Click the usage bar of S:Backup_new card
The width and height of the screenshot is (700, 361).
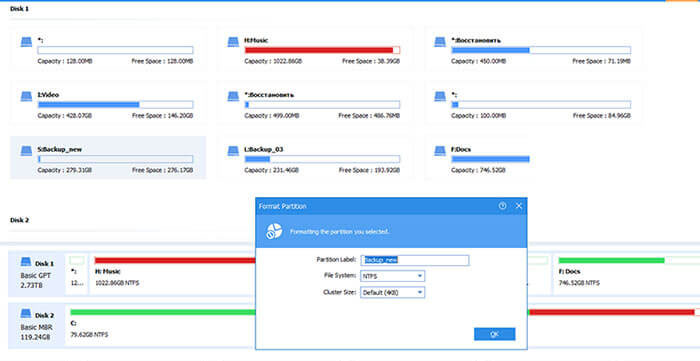pos(116,159)
